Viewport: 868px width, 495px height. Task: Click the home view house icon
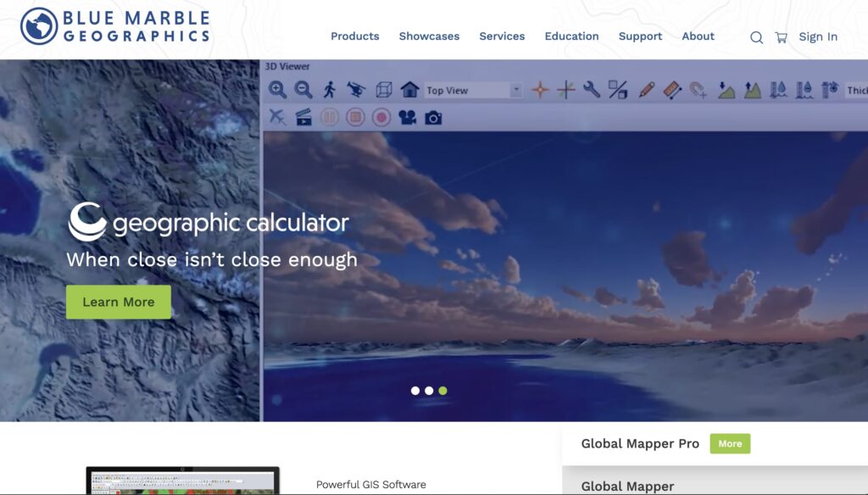tap(409, 90)
